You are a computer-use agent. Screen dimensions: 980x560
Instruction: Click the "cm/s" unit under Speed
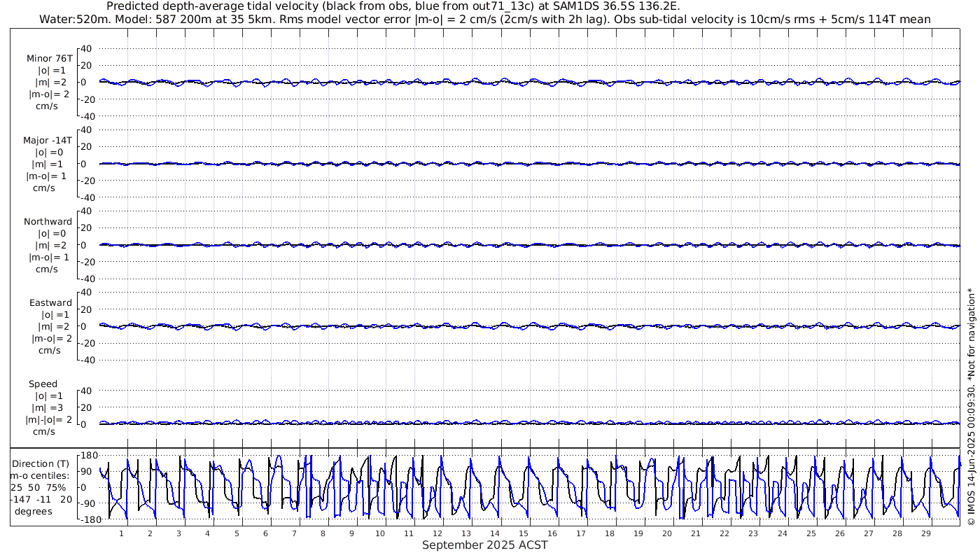43,431
